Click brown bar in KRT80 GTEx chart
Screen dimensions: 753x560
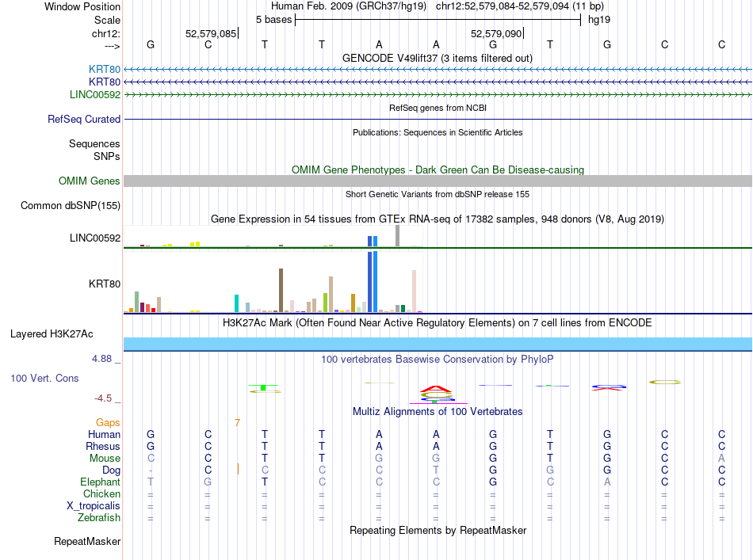tap(281, 291)
